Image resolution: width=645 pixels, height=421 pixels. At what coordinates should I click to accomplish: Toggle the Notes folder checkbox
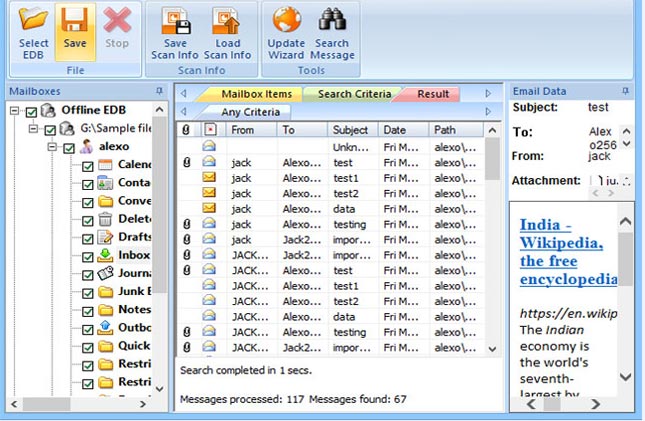pos(88,312)
